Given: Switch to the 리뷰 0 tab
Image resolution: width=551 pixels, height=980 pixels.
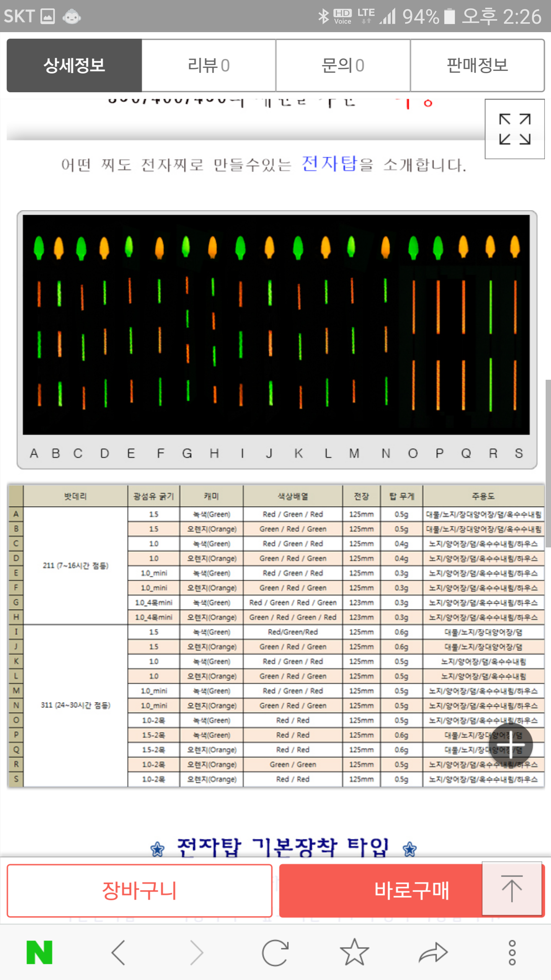Looking at the screenshot, I should click(x=209, y=65).
